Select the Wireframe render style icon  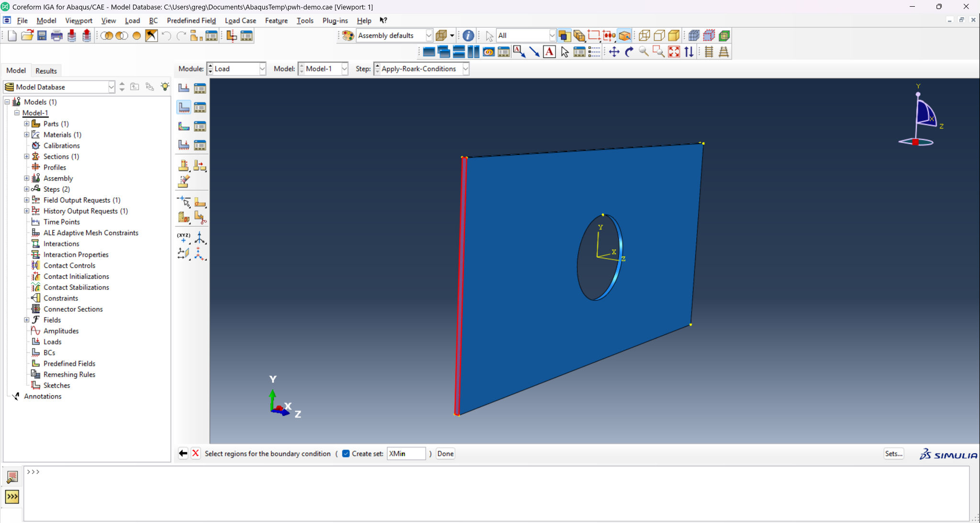[x=645, y=36]
